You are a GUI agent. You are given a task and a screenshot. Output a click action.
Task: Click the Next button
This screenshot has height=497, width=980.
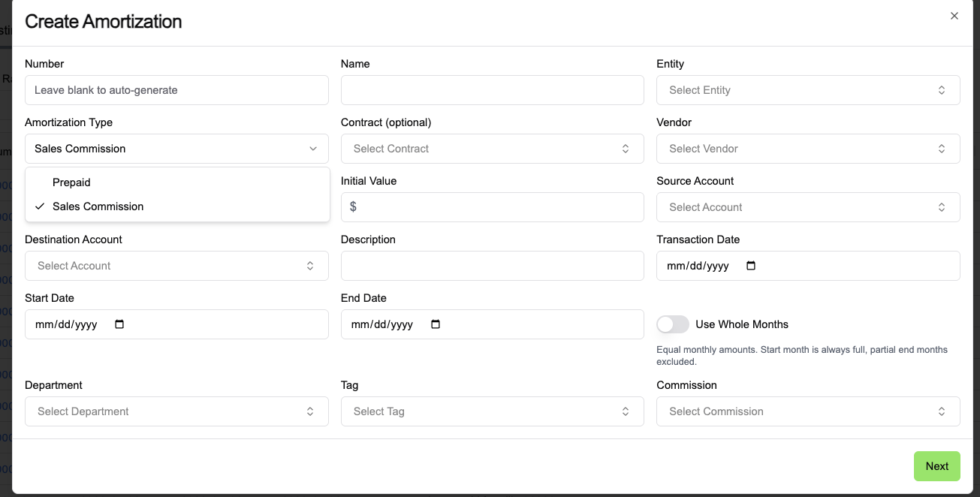tap(936, 466)
